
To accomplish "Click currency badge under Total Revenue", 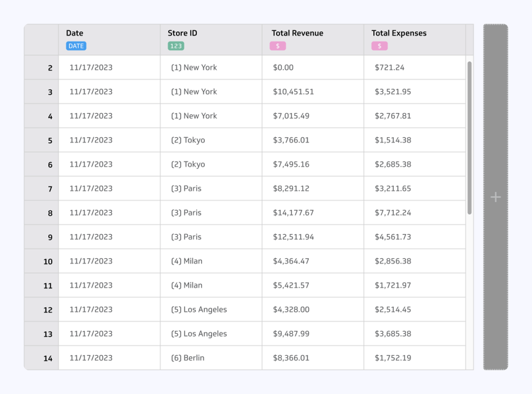I will tap(277, 46).
